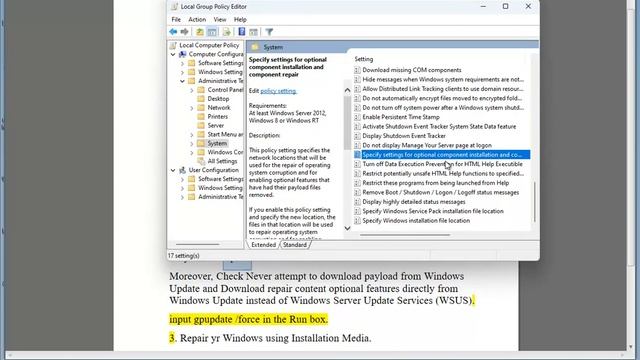
Task: Click the settings list vertical scrollbar
Action: pyautogui.click(x=534, y=202)
